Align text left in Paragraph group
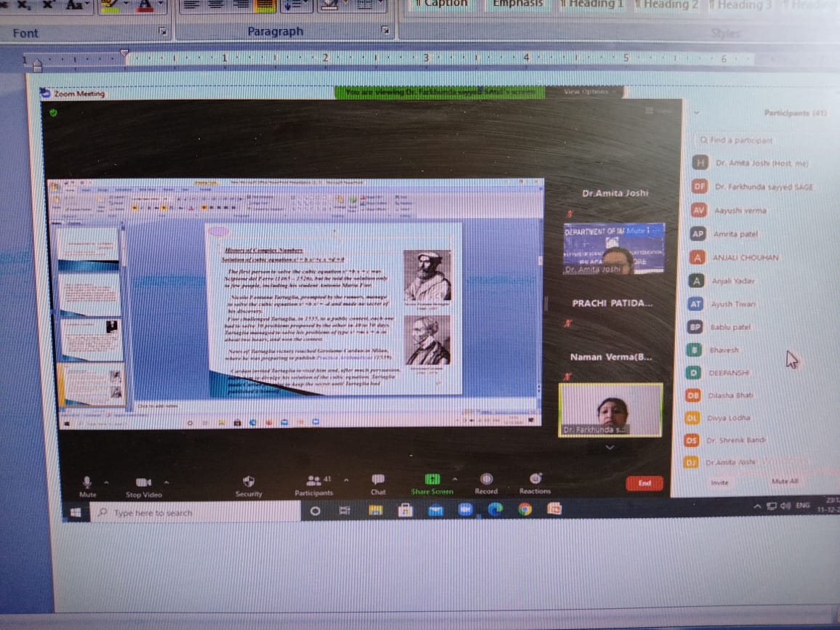Image resolution: width=840 pixels, height=630 pixels. point(191,5)
